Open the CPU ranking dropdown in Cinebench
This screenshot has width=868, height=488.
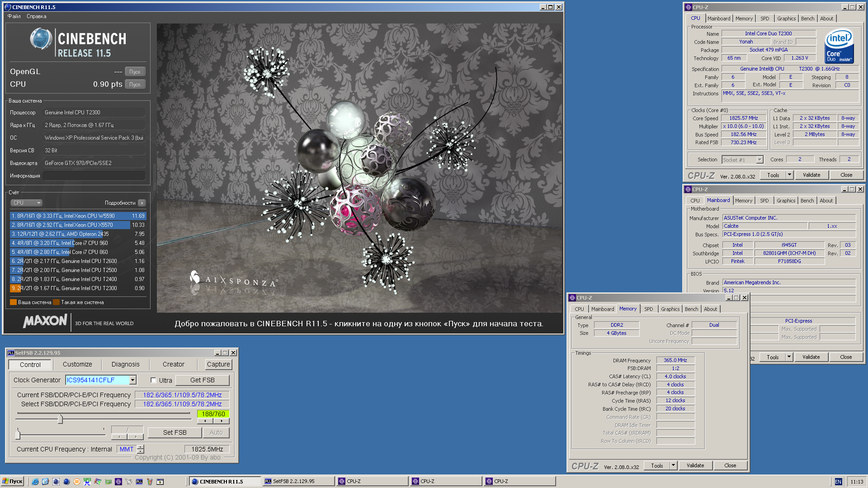coord(27,203)
